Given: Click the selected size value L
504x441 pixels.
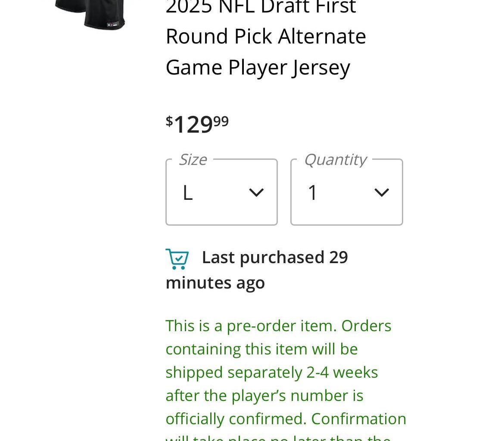Looking at the screenshot, I should (x=187, y=193).
